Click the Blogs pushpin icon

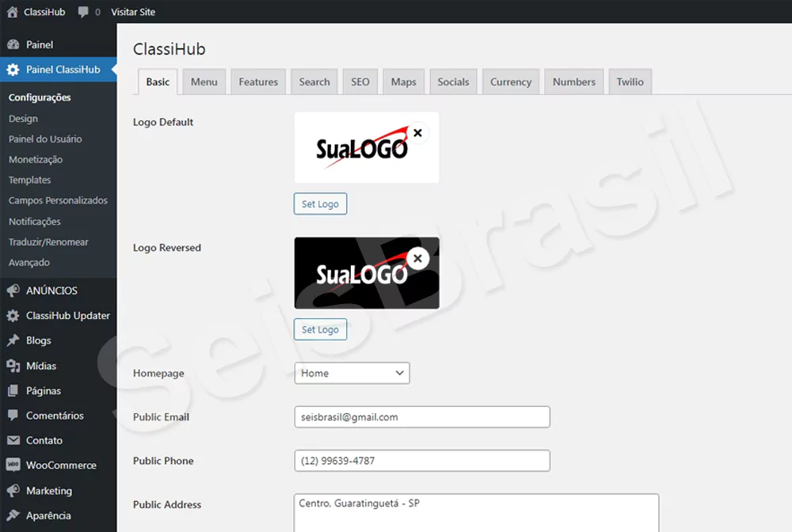(13, 340)
